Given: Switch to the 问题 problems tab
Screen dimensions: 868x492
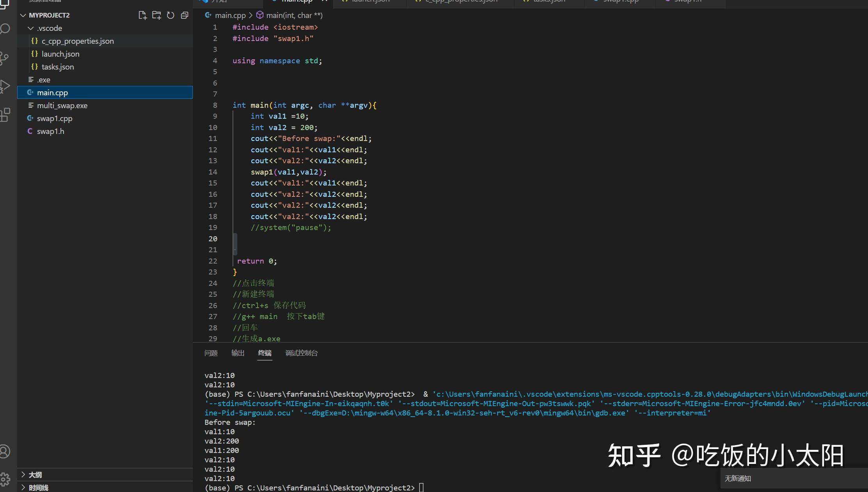Looking at the screenshot, I should tap(211, 353).
